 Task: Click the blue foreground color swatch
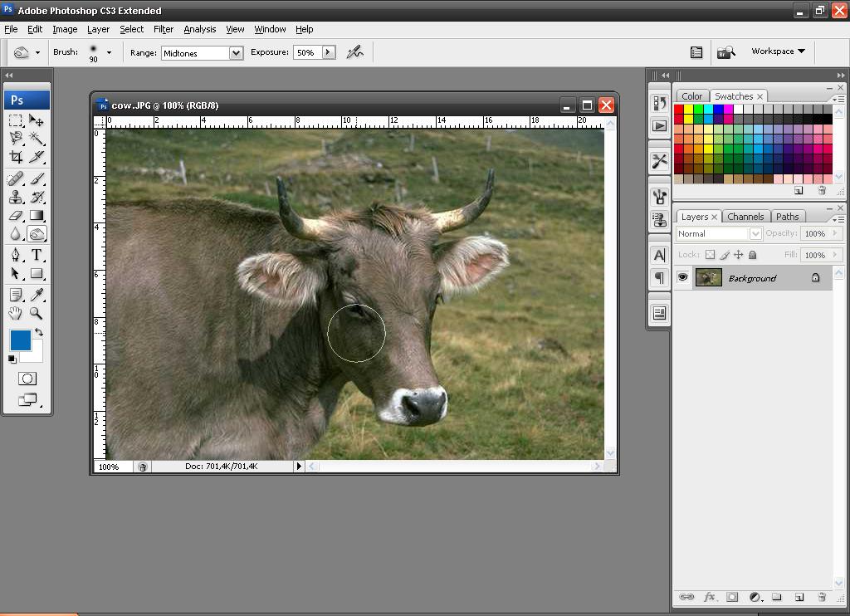[20, 340]
